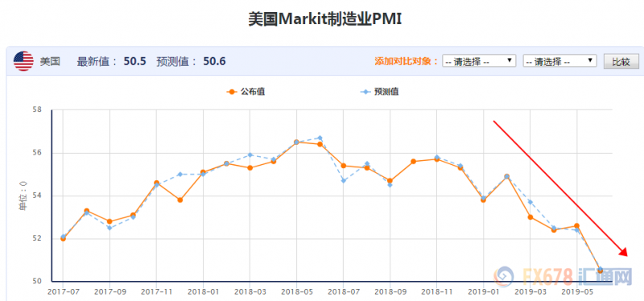Click the 美国Markit制造业PMI chart title
The height and width of the screenshot is (301, 644).
pyautogui.click(x=324, y=19)
